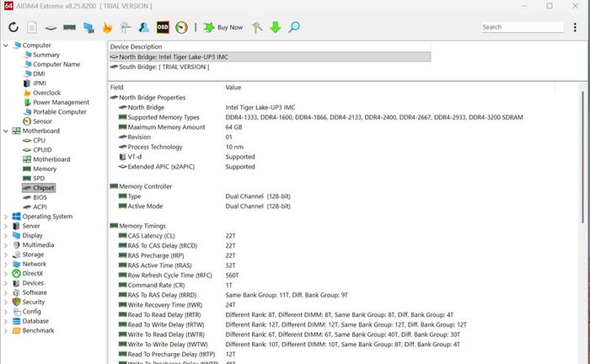Click the Refresh toolbar icon

pyautogui.click(x=13, y=27)
